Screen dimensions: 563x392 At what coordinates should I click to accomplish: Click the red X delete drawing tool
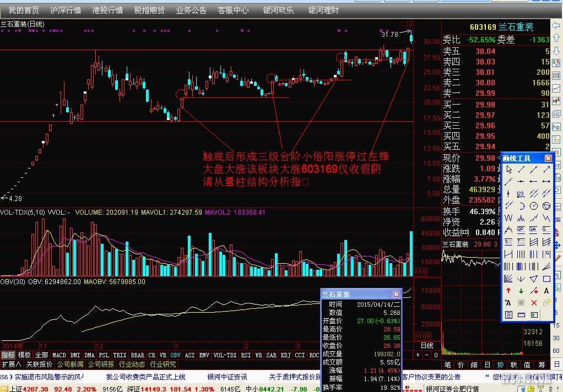[x=534, y=303]
